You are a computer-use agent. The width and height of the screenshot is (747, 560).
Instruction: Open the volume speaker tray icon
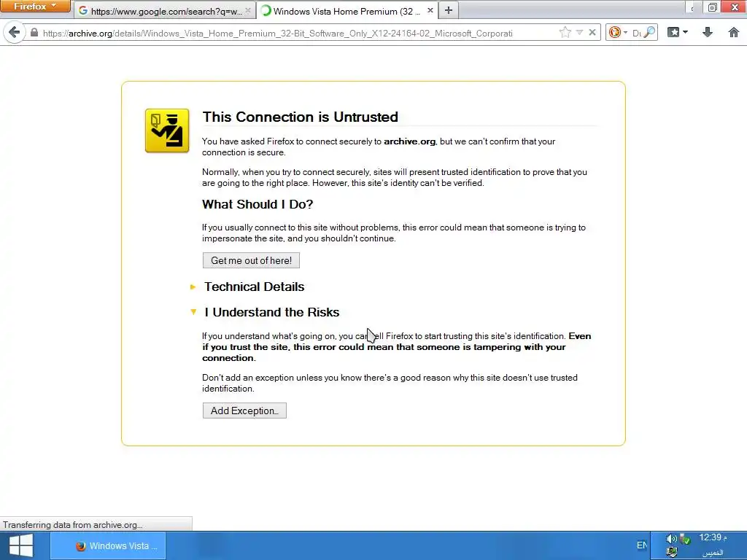[671, 539]
